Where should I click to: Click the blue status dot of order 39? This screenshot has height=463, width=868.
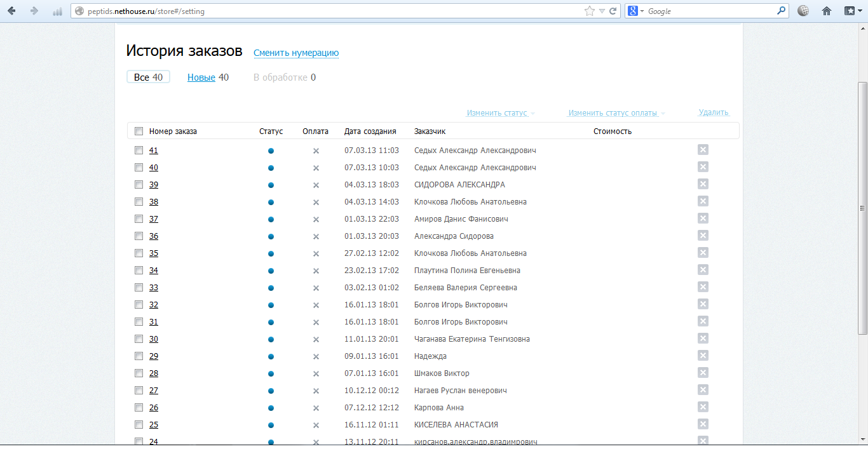click(x=271, y=185)
